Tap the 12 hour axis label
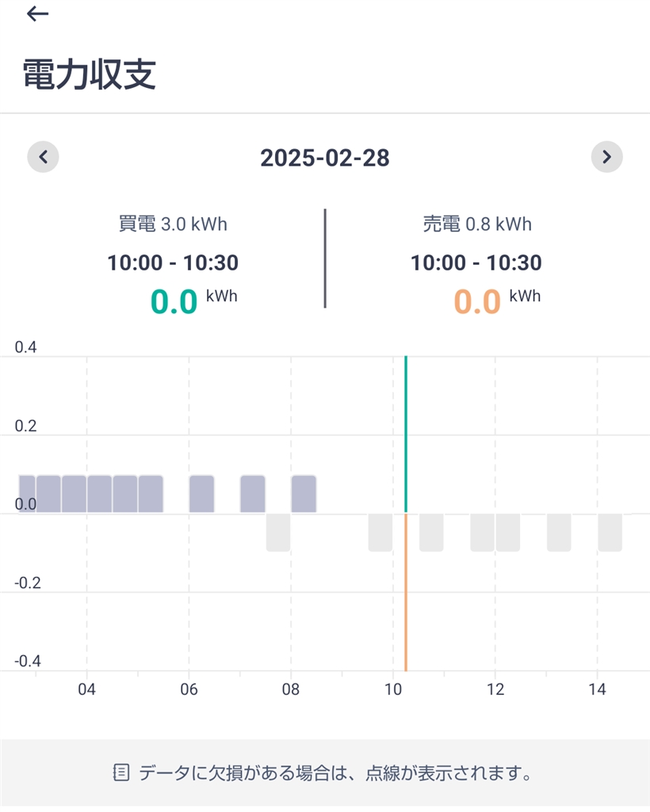 click(495, 690)
